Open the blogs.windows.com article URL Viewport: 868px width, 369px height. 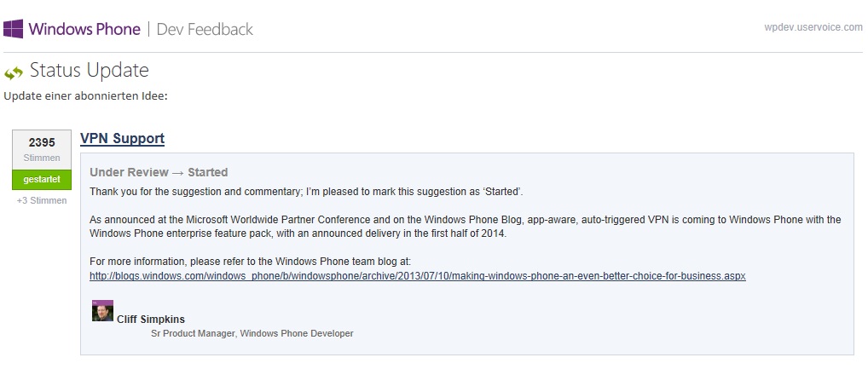click(x=418, y=276)
